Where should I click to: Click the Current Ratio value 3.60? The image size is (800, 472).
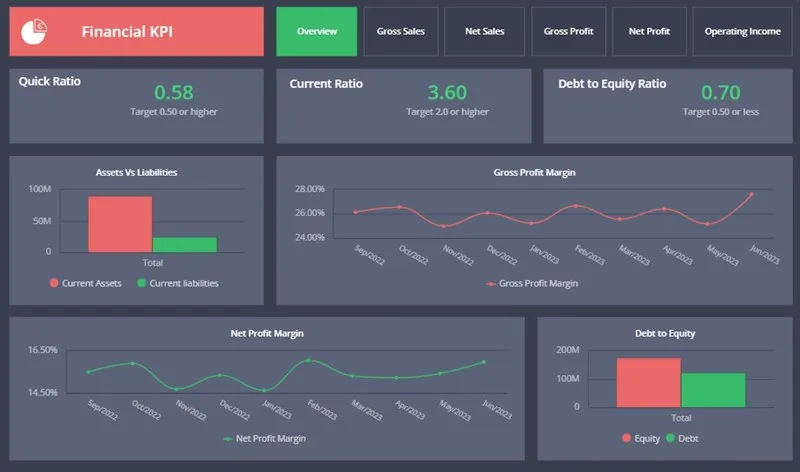click(x=447, y=93)
